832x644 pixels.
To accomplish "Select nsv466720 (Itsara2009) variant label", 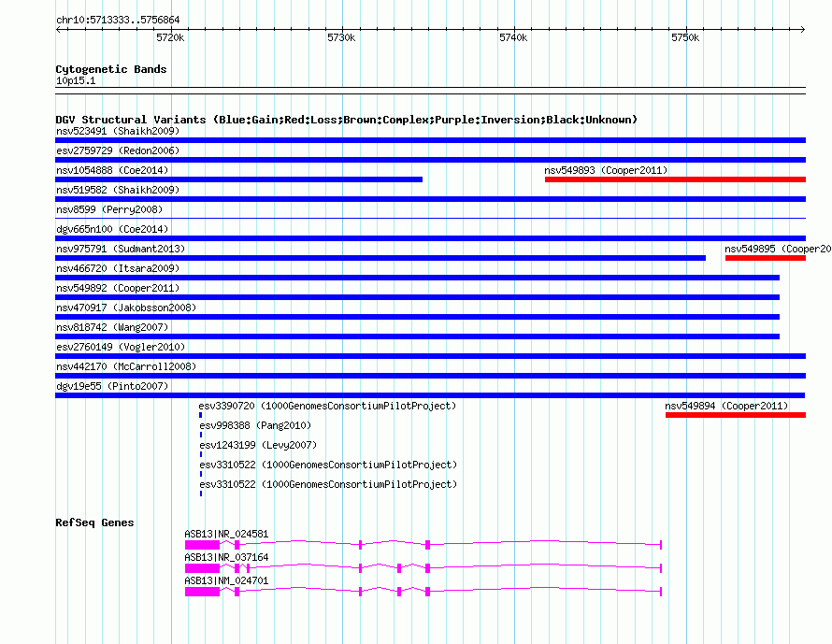I will pyautogui.click(x=118, y=268).
